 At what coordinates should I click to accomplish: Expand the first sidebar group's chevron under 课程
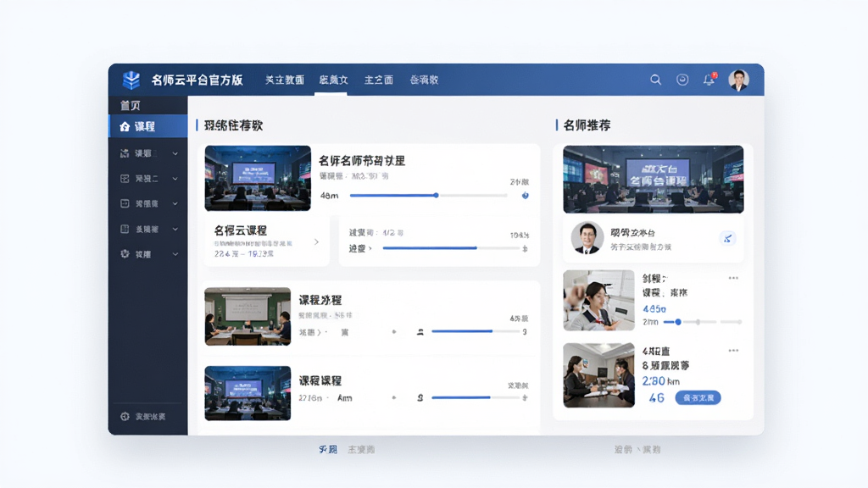tap(175, 153)
